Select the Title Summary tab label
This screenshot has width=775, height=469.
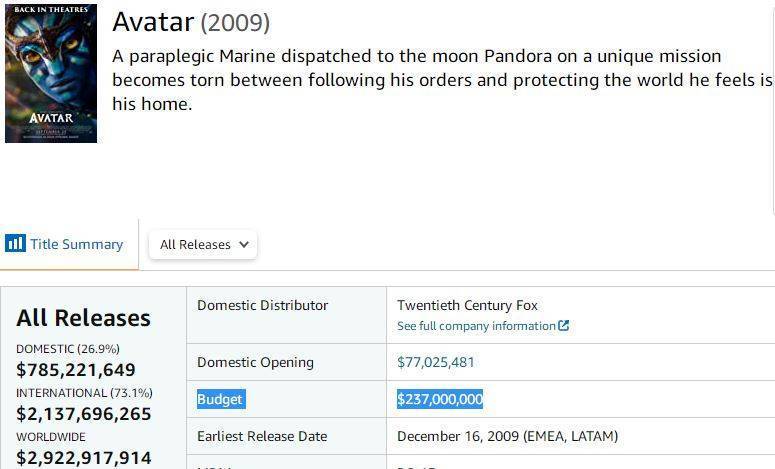click(77, 244)
